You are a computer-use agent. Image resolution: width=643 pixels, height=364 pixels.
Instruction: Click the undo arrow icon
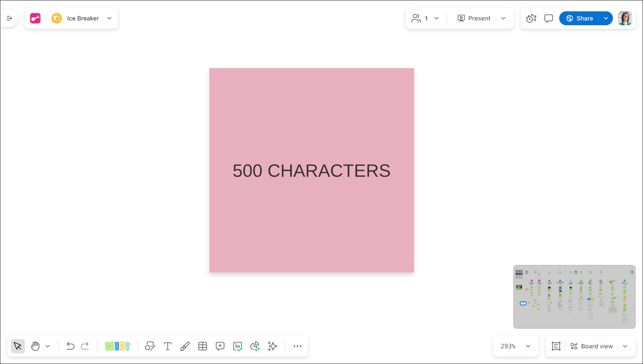coord(70,346)
